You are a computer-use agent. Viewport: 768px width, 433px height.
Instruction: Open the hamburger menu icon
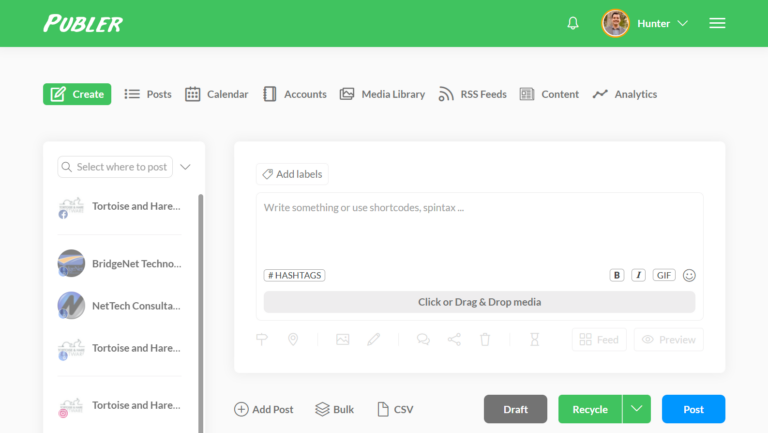pos(717,23)
